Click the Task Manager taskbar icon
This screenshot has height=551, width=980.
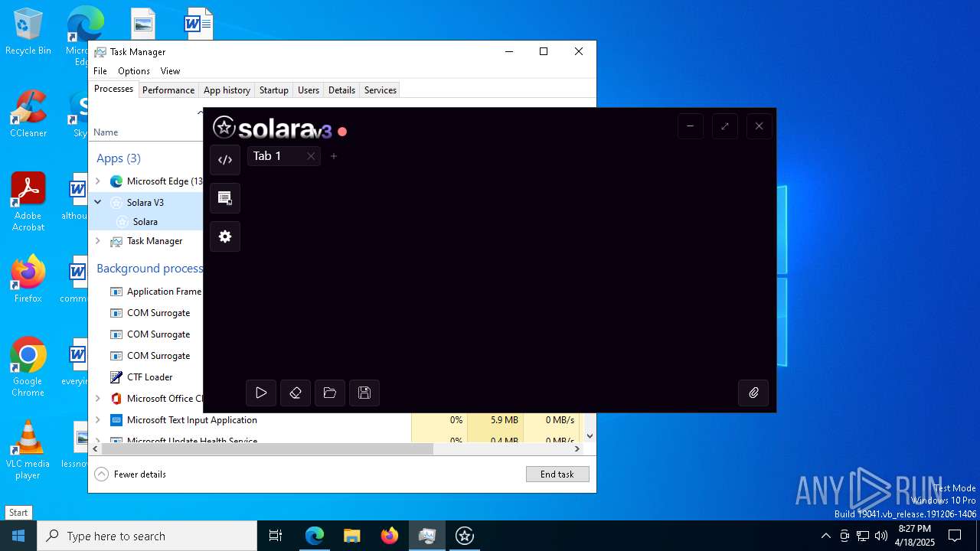pyautogui.click(x=427, y=536)
